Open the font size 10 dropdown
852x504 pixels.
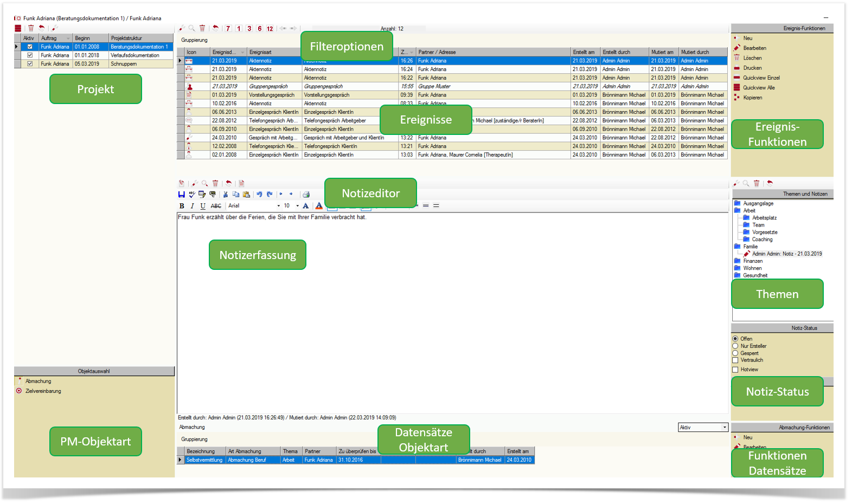point(297,206)
